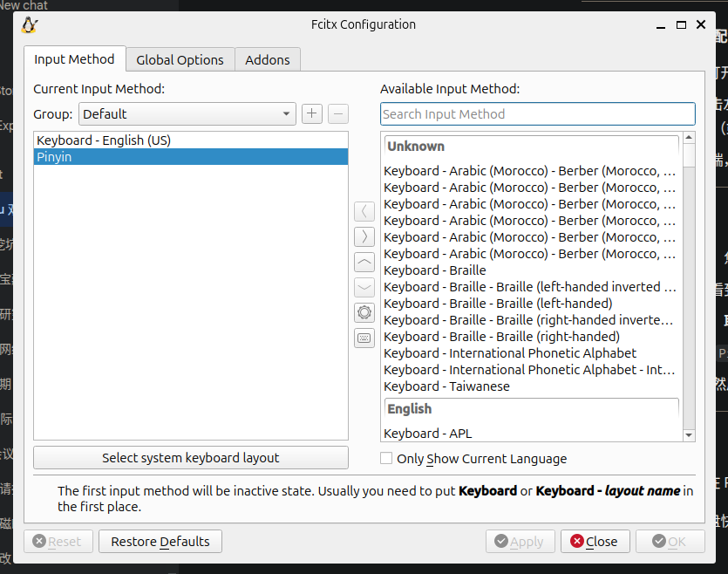The image size is (728, 574).
Task: Select Keyboard - English (US) in current list
Action: [104, 140]
